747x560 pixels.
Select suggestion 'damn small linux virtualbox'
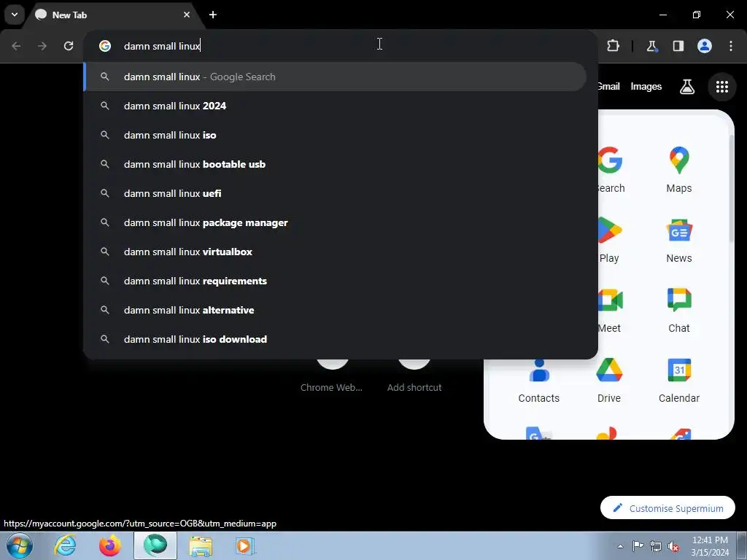point(336,252)
